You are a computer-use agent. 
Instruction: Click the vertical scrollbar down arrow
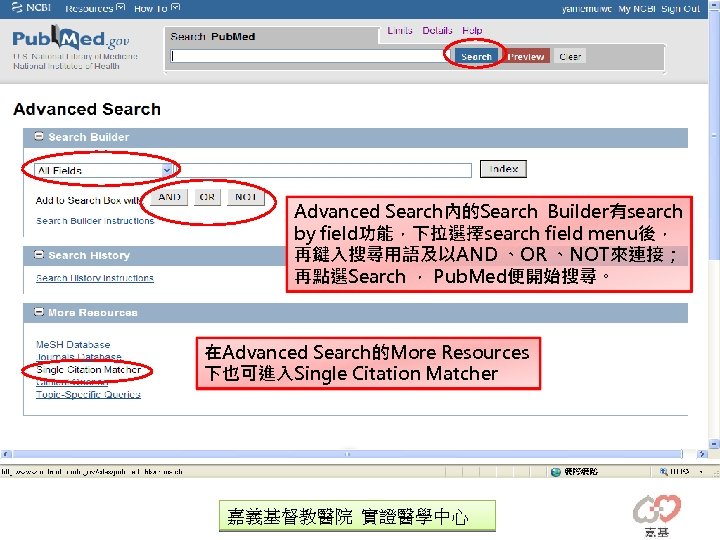714,444
